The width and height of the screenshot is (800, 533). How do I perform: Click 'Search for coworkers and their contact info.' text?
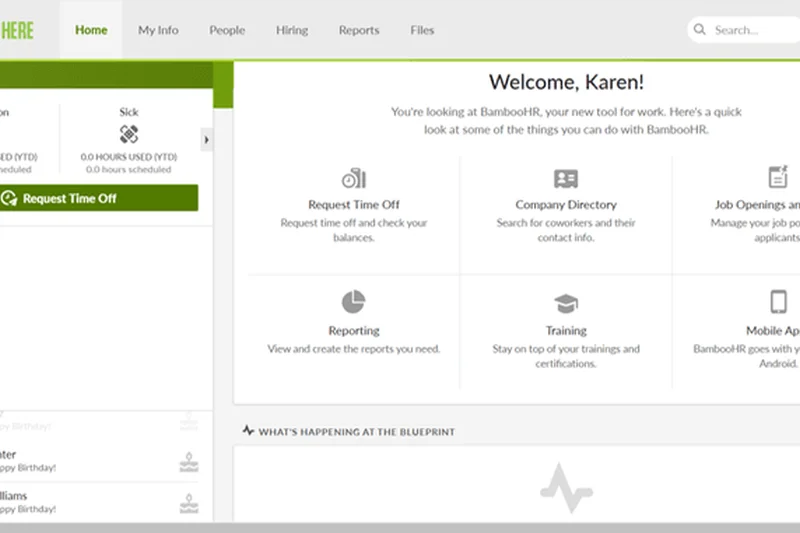[566, 230]
